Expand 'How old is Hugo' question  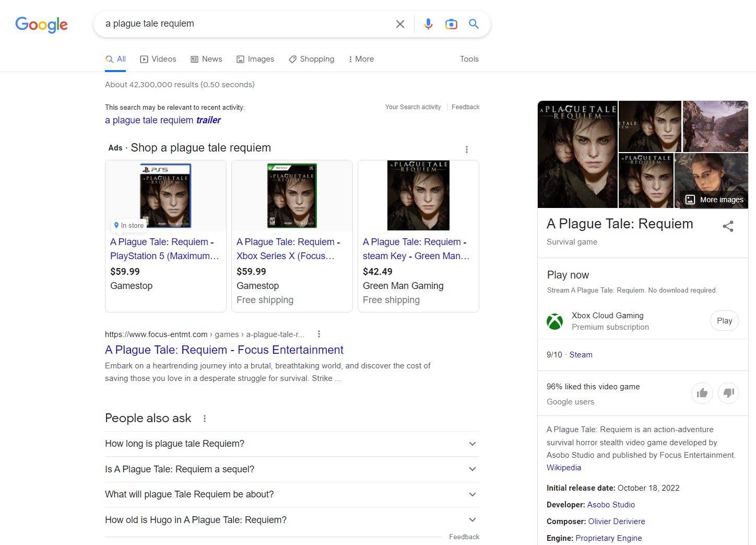292,520
